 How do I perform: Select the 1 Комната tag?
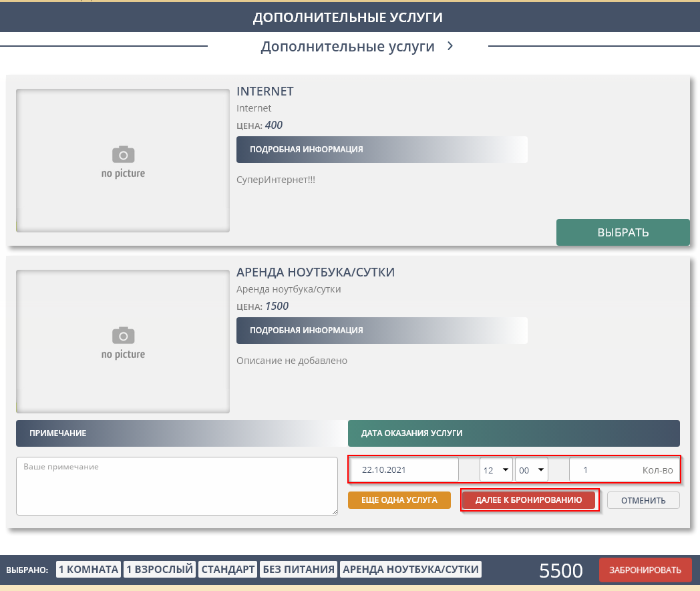tap(88, 570)
